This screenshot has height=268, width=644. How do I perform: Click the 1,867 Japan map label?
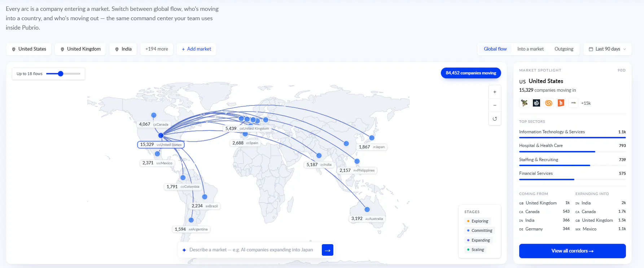point(372,147)
